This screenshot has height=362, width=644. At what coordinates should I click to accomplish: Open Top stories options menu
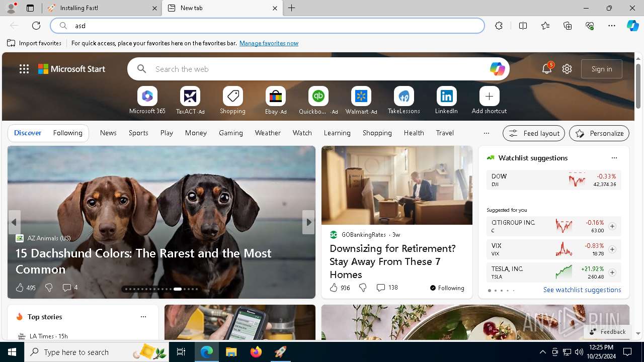click(x=143, y=317)
